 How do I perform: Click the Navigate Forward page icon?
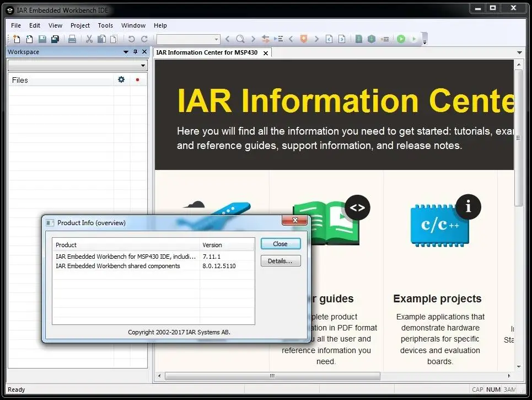[342, 39]
